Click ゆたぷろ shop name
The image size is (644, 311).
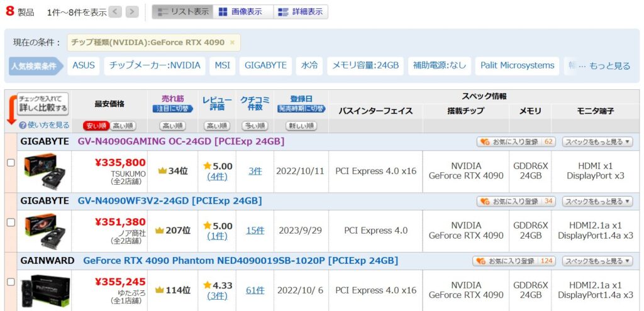click(132, 293)
